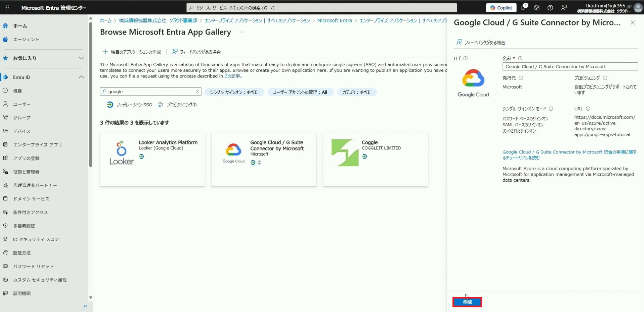Select the Looker Analytics Platform card
Viewport: 644px width, 312px height.
point(152,159)
